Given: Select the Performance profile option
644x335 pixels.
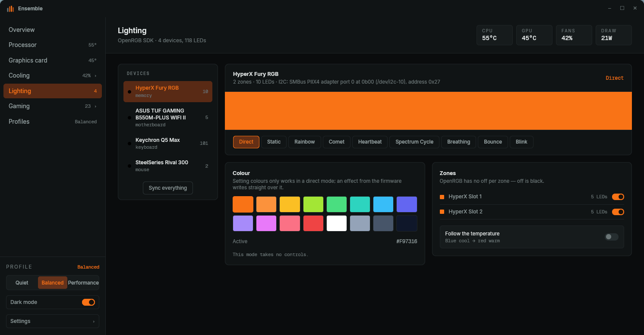Looking at the screenshot, I should point(83,283).
